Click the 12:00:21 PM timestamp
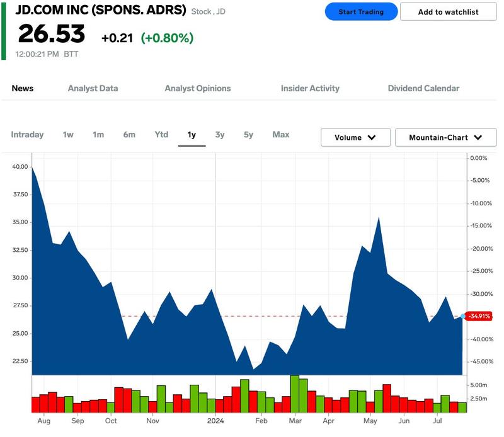 [x=37, y=54]
